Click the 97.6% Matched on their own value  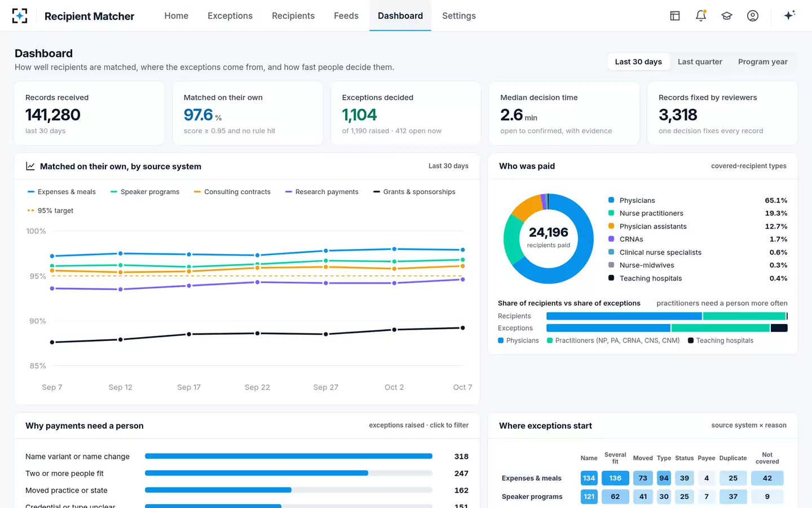coord(203,115)
